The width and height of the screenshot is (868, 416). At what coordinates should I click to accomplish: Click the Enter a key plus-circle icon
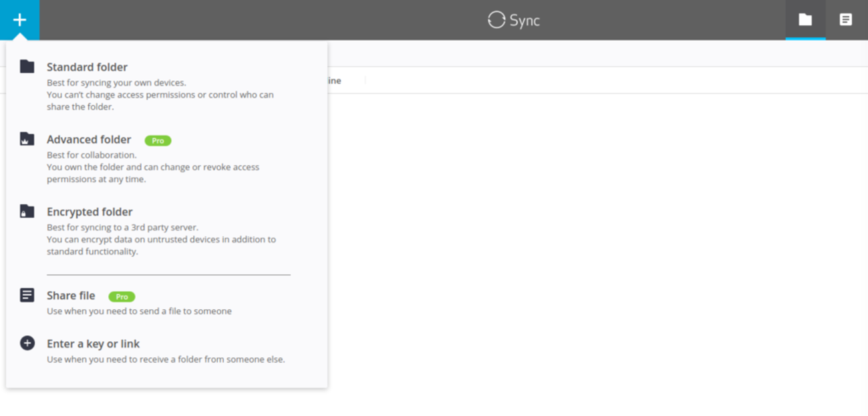click(x=27, y=343)
